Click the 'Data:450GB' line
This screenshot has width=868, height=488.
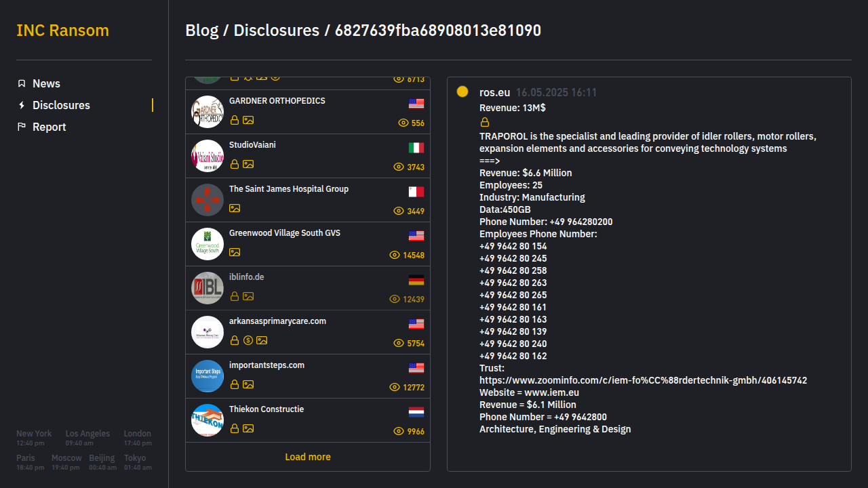click(505, 209)
